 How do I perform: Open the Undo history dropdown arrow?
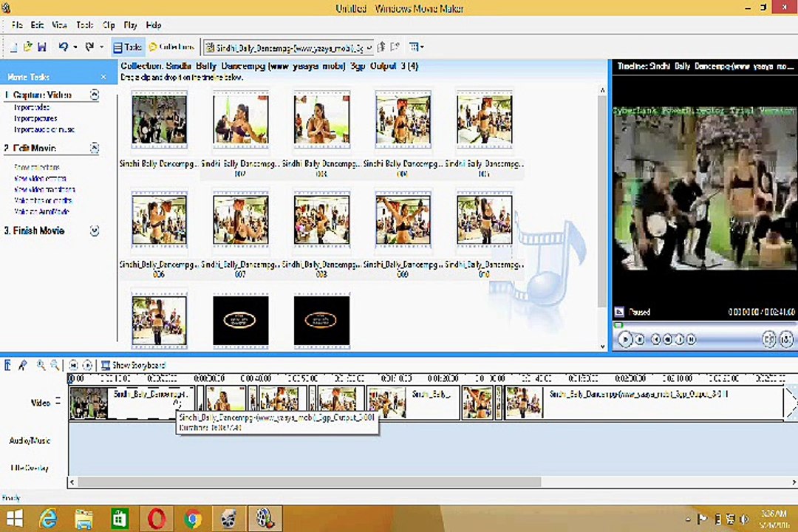pyautogui.click(x=75, y=47)
